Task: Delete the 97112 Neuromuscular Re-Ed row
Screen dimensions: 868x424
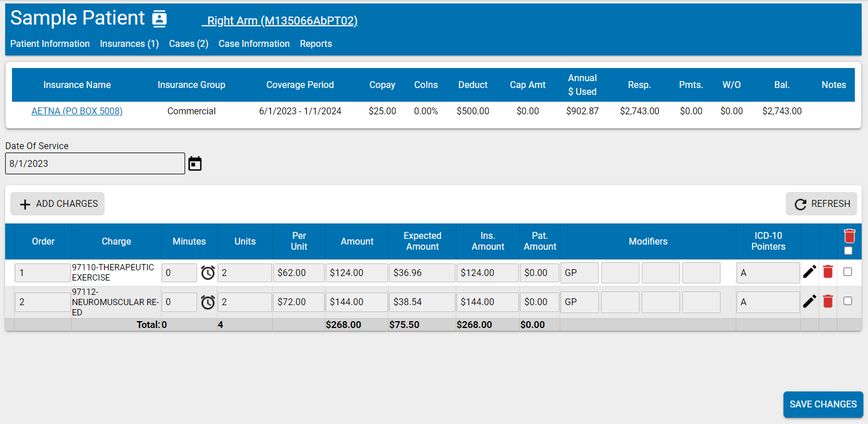Action: tap(827, 301)
